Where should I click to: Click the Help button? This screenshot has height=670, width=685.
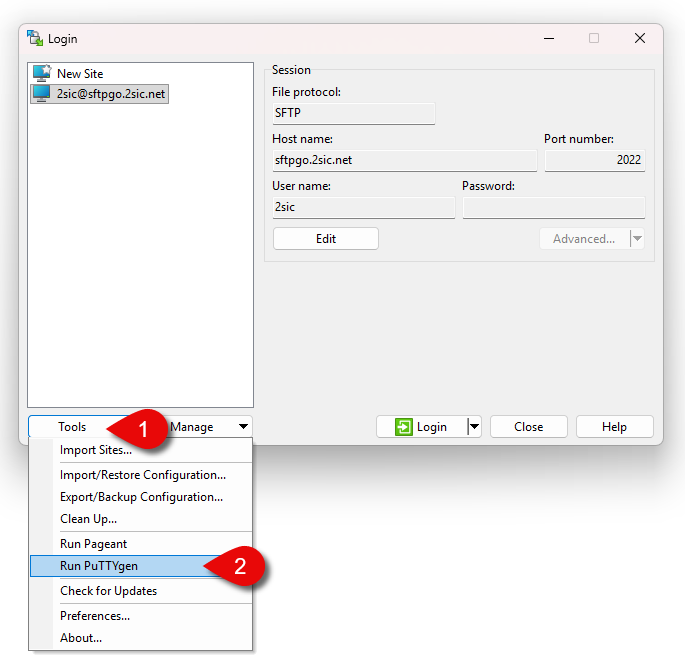click(x=614, y=427)
